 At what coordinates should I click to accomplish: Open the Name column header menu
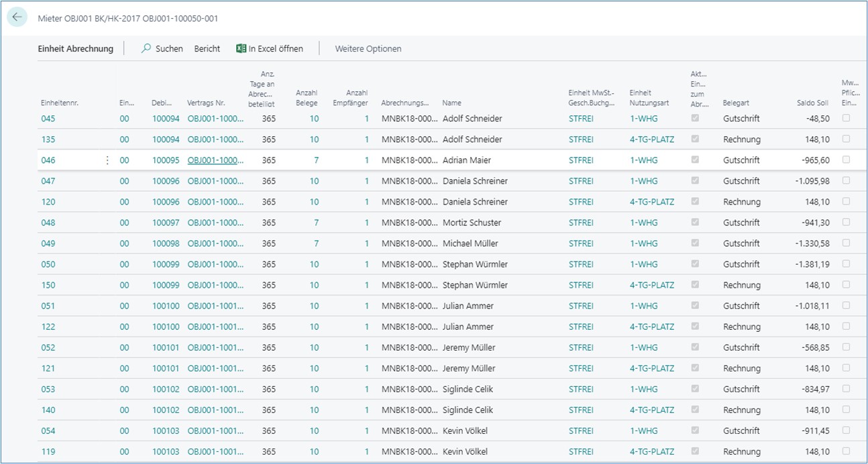(452, 103)
